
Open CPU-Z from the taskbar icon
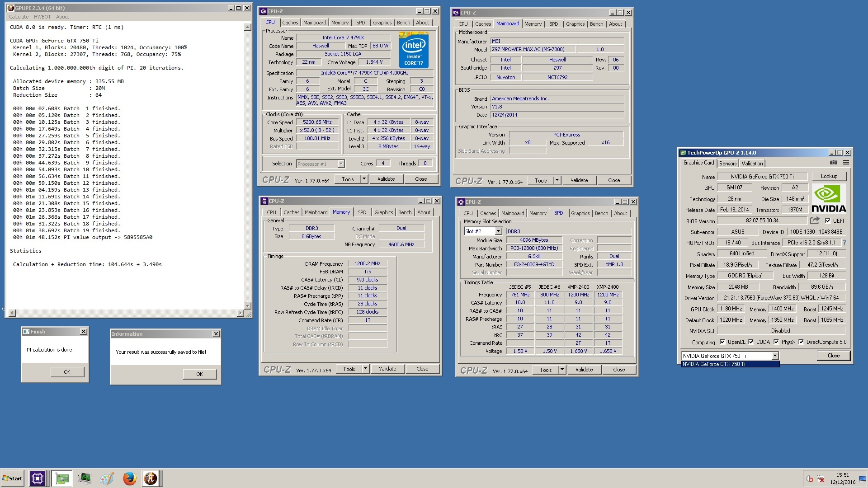37,478
